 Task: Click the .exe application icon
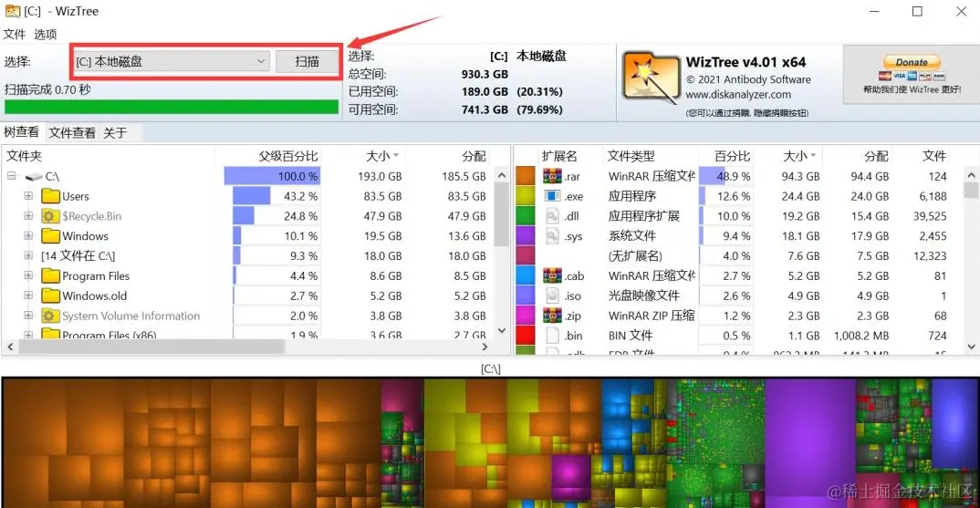[x=552, y=196]
